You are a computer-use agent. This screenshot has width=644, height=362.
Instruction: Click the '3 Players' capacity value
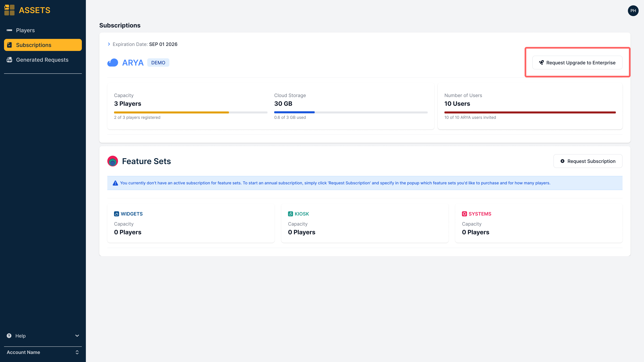click(127, 104)
